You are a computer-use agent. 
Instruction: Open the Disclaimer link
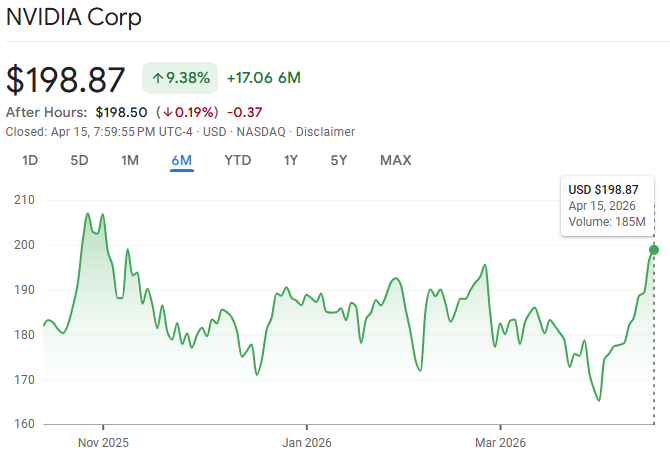(325, 132)
